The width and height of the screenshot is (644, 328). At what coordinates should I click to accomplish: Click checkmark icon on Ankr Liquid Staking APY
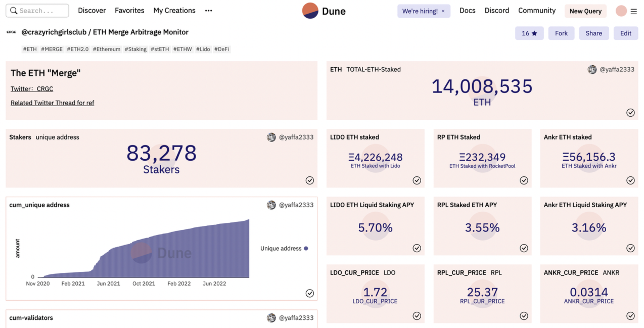pos(630,248)
